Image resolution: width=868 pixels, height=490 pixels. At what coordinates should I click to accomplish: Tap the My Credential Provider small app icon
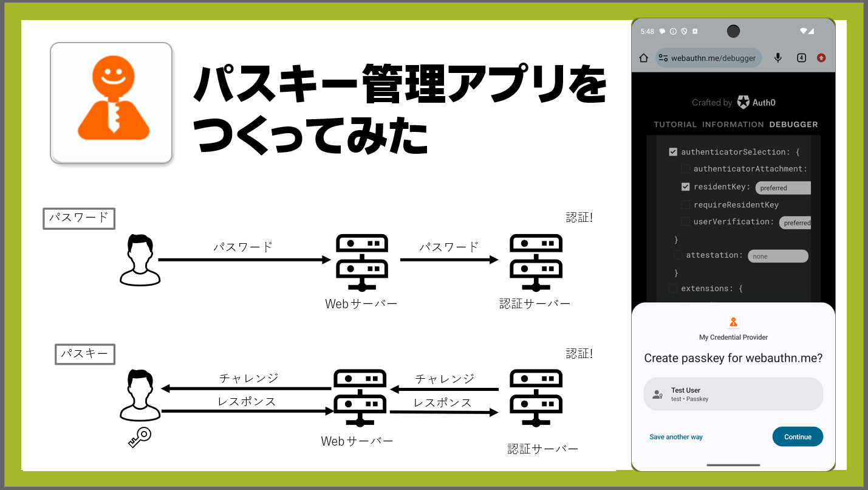coord(733,322)
